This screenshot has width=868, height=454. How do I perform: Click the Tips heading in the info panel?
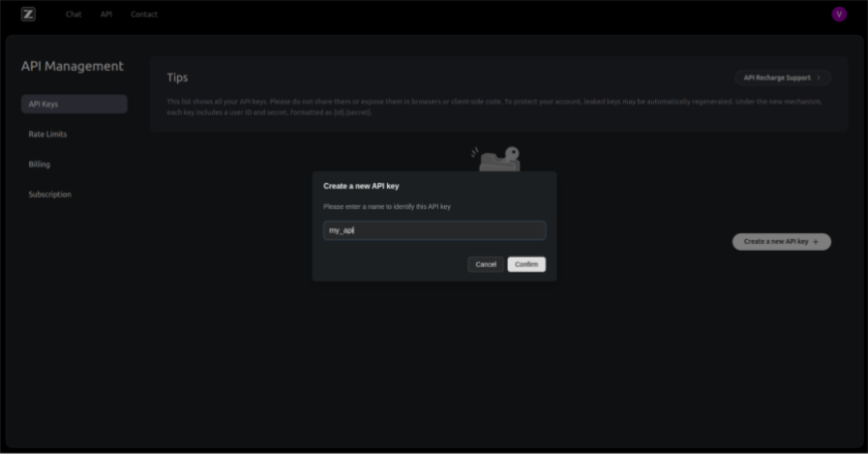click(x=177, y=78)
